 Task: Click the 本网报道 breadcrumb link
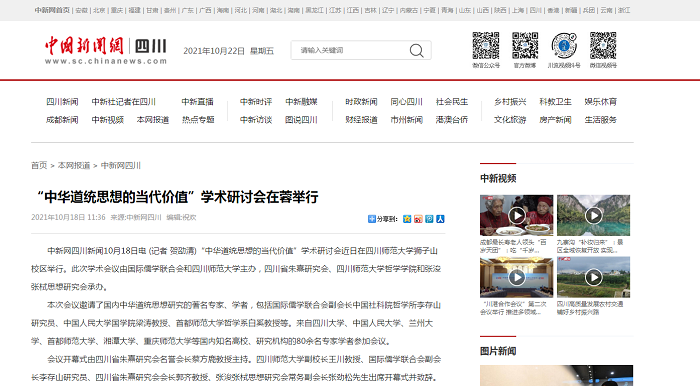[74, 166]
